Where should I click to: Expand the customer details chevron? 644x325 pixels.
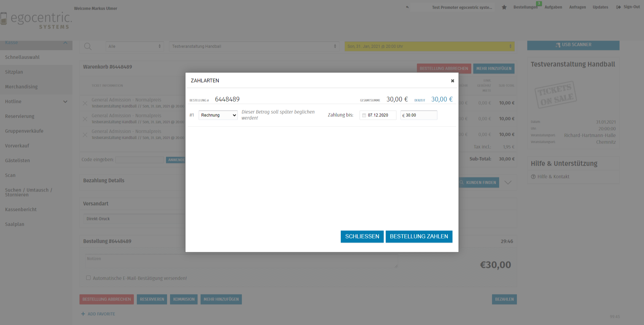pos(508,182)
